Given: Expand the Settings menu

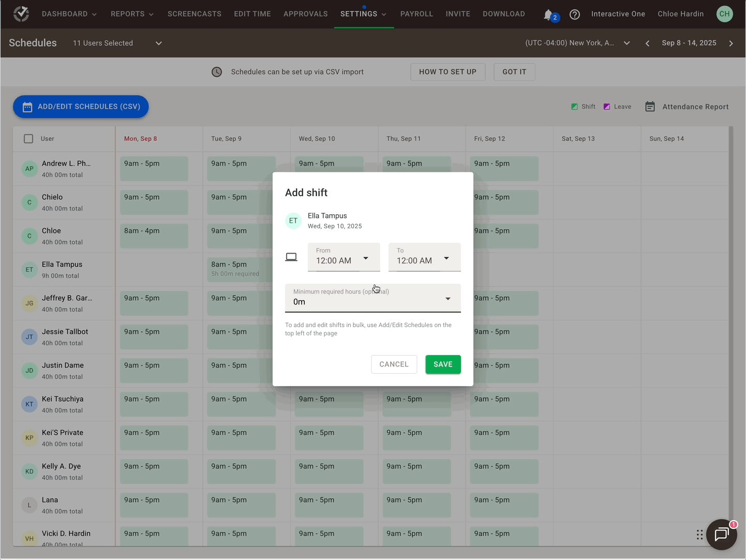Looking at the screenshot, I should click(x=364, y=14).
